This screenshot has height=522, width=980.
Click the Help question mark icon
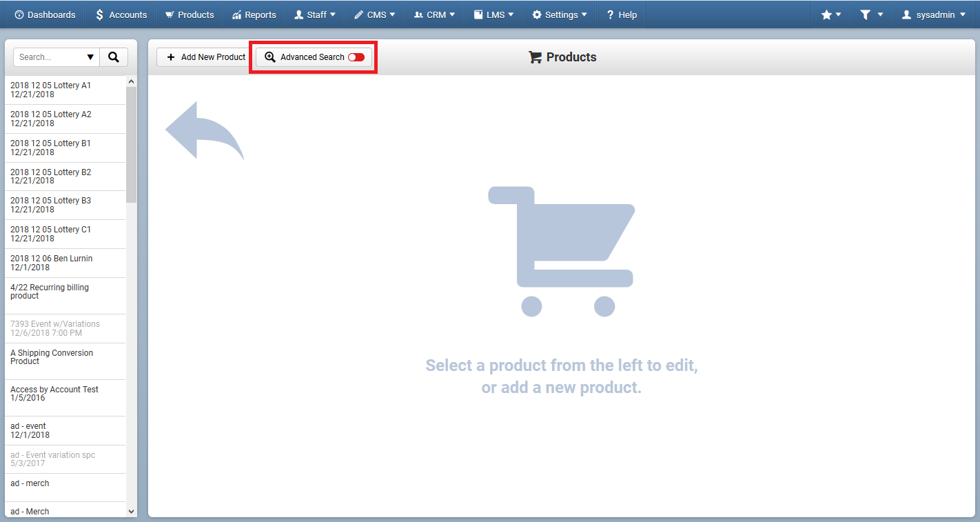coord(610,14)
